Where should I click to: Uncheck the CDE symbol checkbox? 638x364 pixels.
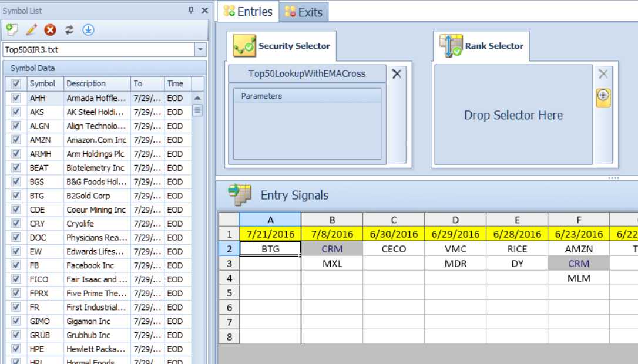16,210
